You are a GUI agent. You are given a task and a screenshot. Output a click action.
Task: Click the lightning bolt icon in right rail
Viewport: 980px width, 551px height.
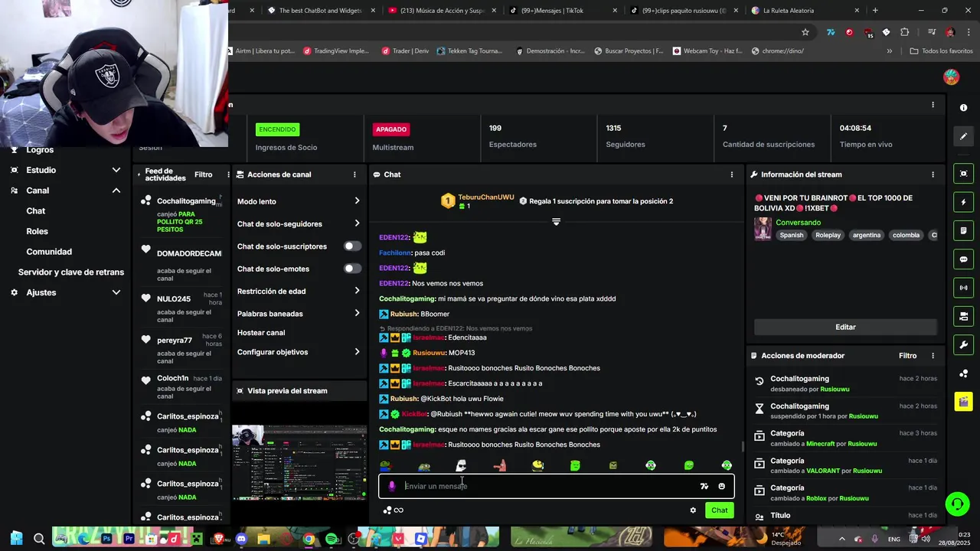(964, 202)
